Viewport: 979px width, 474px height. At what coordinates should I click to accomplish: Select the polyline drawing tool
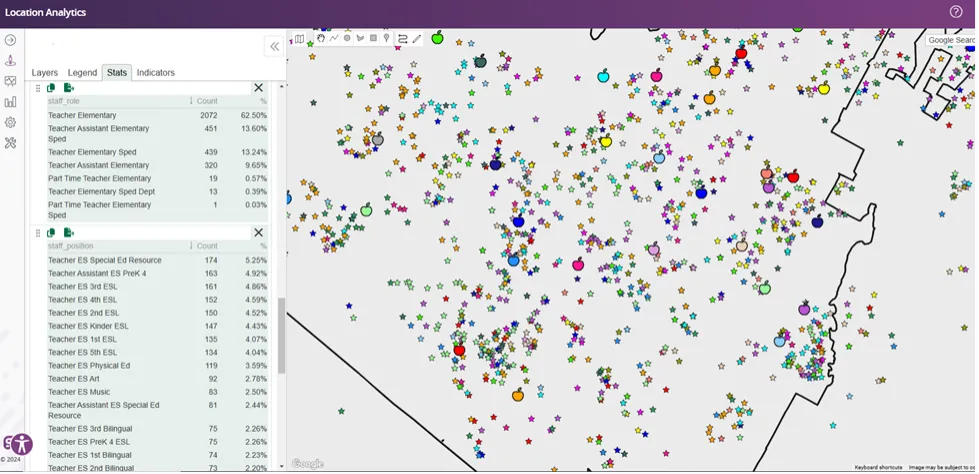(x=334, y=39)
